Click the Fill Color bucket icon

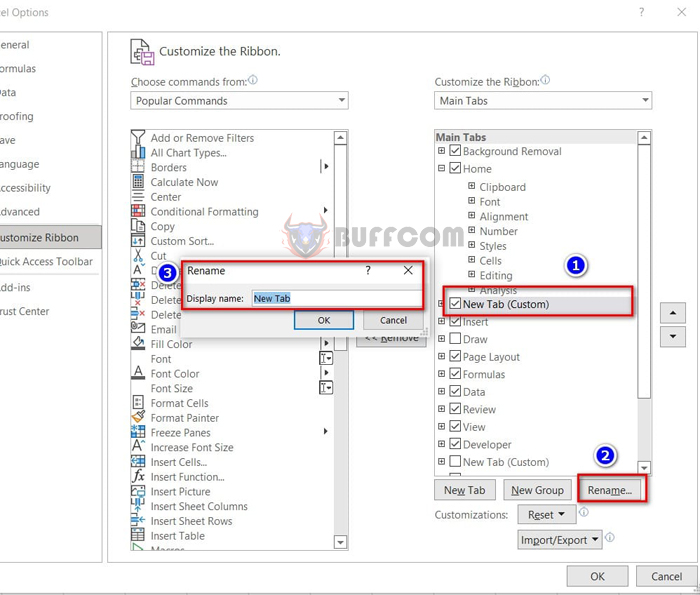click(138, 343)
